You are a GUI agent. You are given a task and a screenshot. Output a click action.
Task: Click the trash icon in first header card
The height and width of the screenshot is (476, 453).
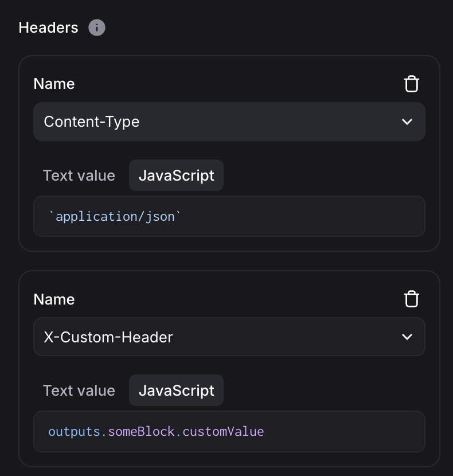tap(411, 83)
